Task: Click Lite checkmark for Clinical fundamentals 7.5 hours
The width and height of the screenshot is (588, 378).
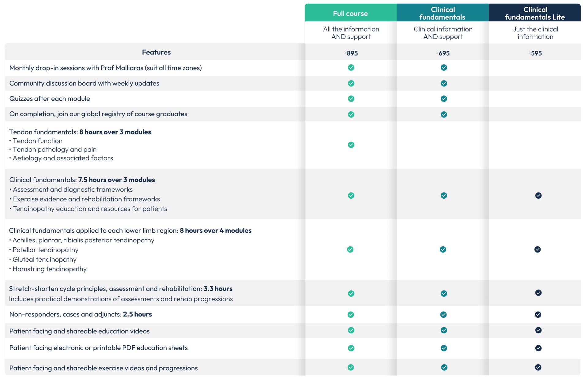Action: point(538,196)
